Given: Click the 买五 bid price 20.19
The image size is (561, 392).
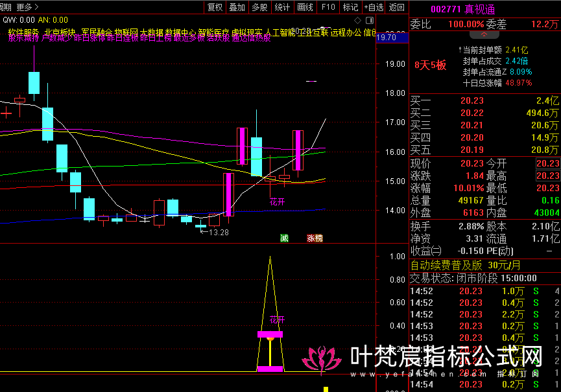Looking at the screenshot, I should point(472,150).
